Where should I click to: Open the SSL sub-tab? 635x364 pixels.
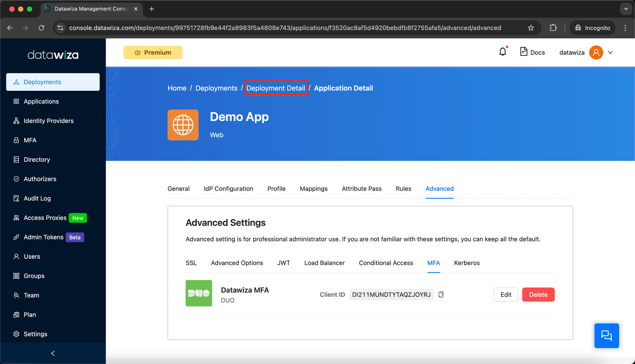click(x=191, y=263)
